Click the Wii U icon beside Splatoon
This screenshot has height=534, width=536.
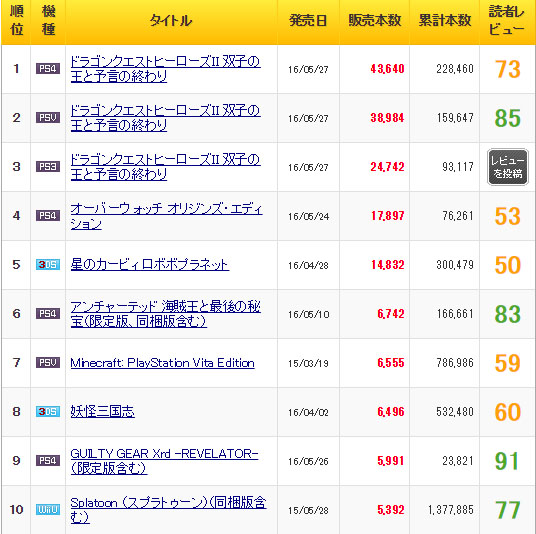[x=48, y=509]
